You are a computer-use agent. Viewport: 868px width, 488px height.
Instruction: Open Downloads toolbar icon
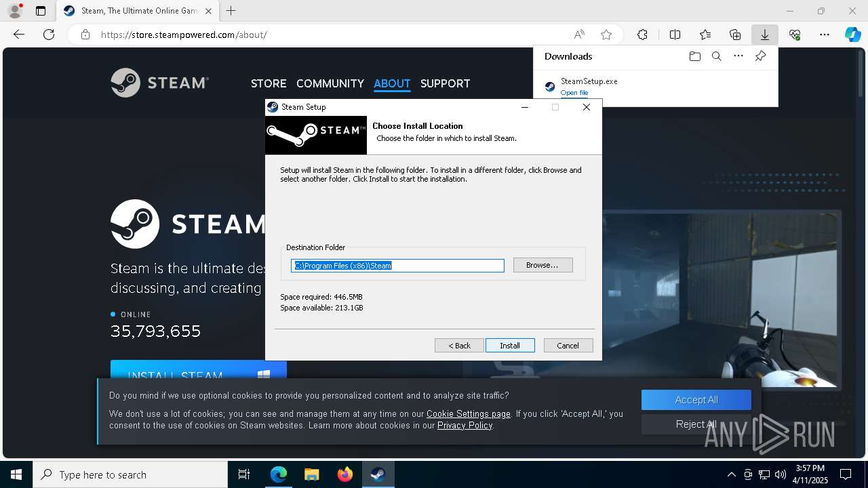click(x=764, y=35)
